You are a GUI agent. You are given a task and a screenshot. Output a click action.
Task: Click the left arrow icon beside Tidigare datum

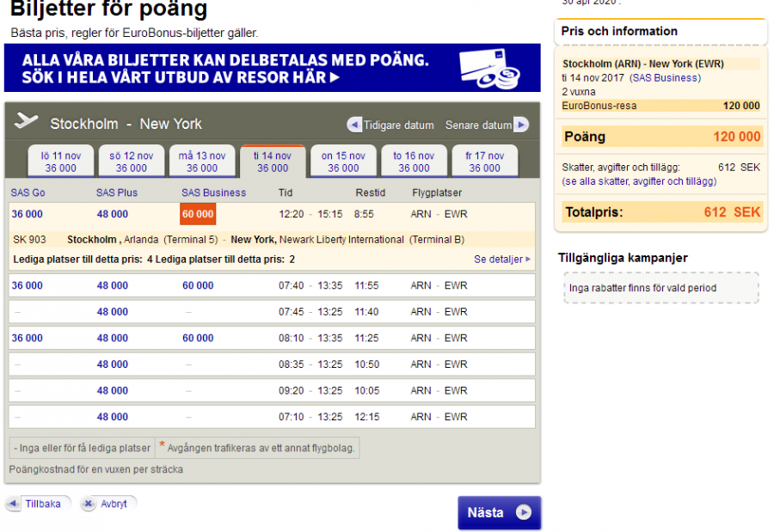pos(354,125)
